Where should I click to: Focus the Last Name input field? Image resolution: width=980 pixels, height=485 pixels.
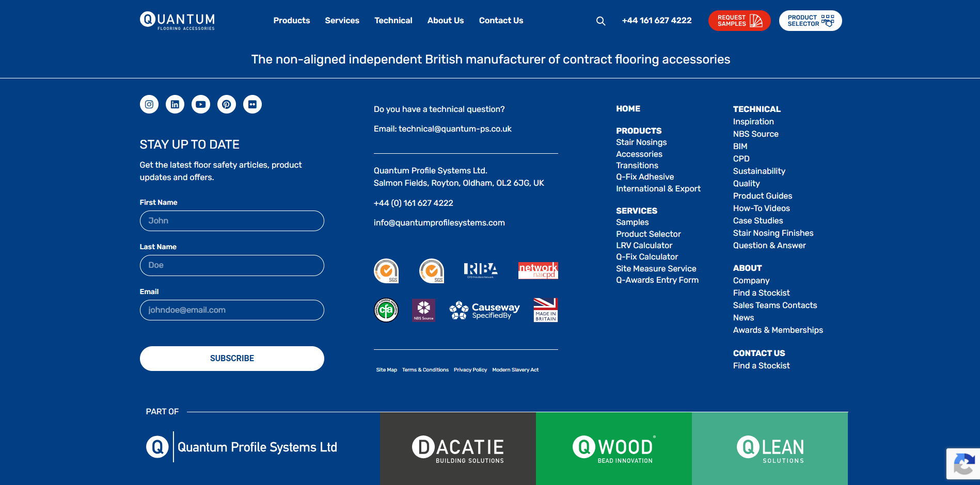click(x=232, y=265)
